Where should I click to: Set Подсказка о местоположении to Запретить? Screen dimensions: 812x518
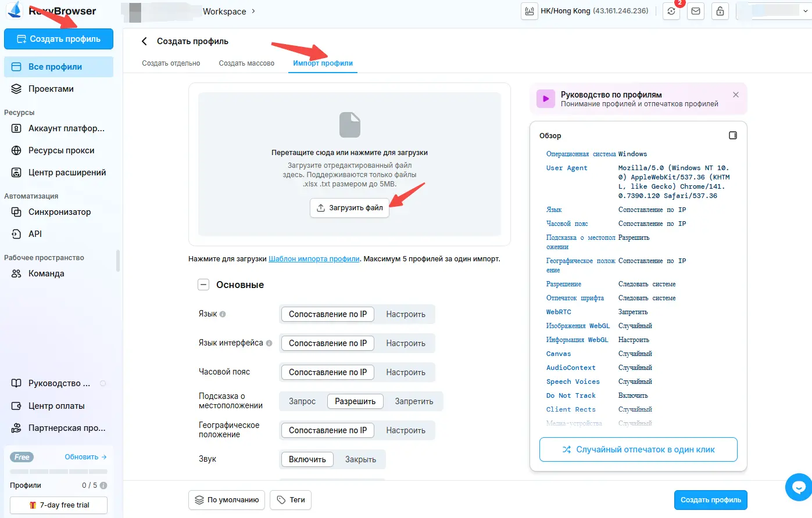tap(414, 401)
